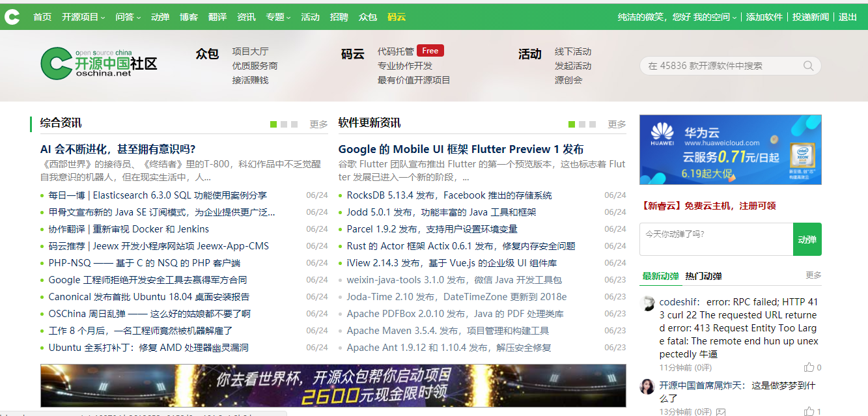
Task: Expand the 问答 dropdown menu
Action: pyautogui.click(x=128, y=17)
